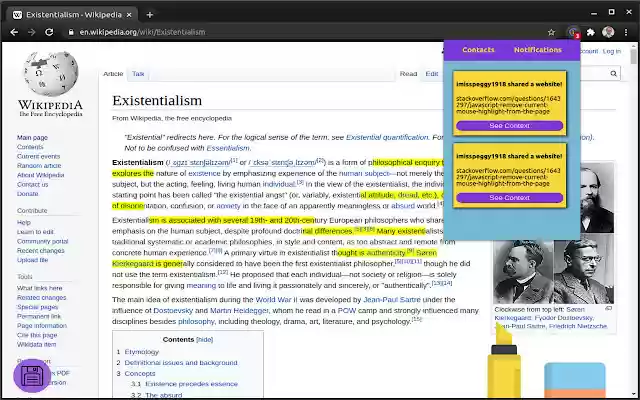Click the Nietzsche portrait thumbnail
Screen dimensions: 640x400
[523, 272]
